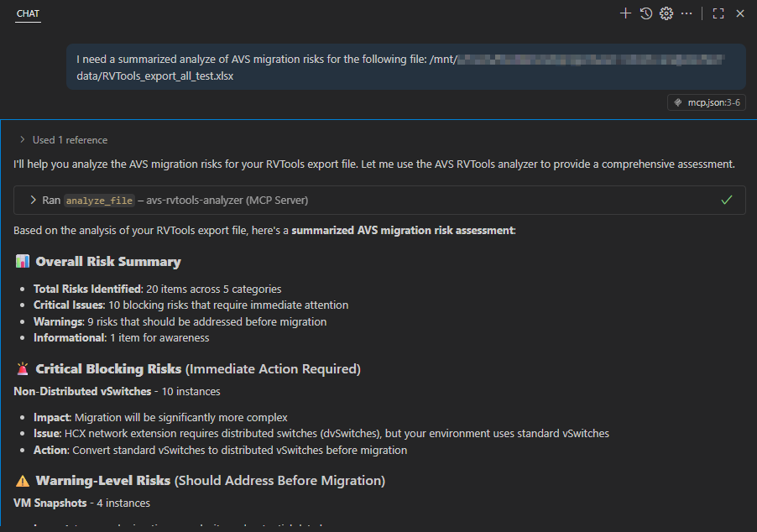
Task: Click the siren emoji beside Critical Blocking Risks
Action: click(22, 369)
